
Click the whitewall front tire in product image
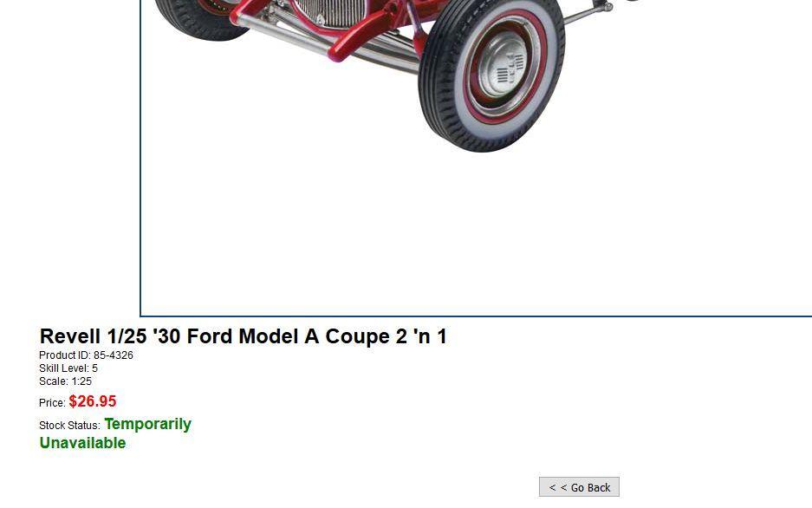pyautogui.click(x=491, y=75)
